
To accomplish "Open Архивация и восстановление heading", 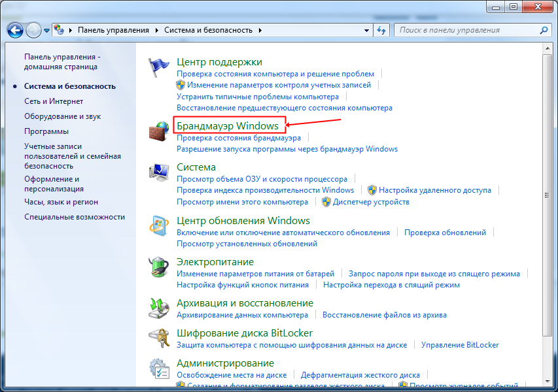I will 245,302.
